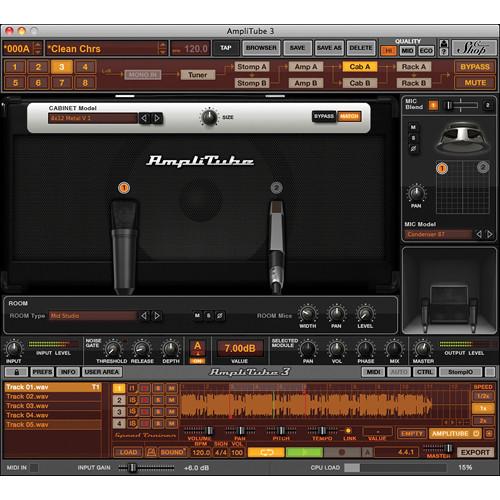Toggle the BYPASS button in signal chain
This screenshot has height=500, width=500.
tap(475, 67)
